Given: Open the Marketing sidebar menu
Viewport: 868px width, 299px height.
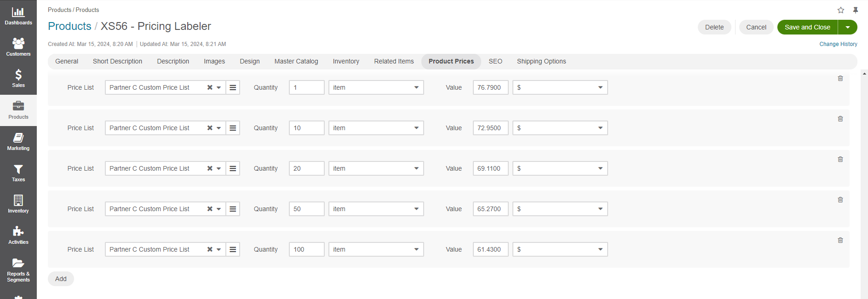Looking at the screenshot, I should 18,142.
